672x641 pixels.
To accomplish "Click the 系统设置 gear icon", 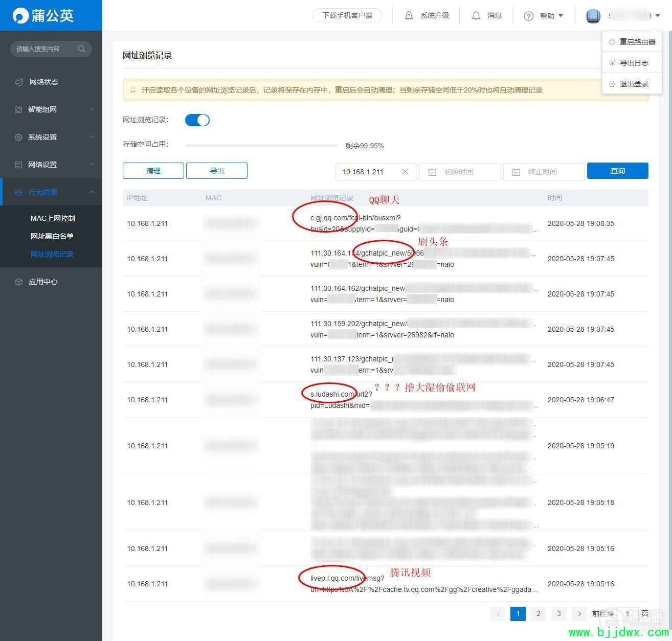I will (x=19, y=137).
